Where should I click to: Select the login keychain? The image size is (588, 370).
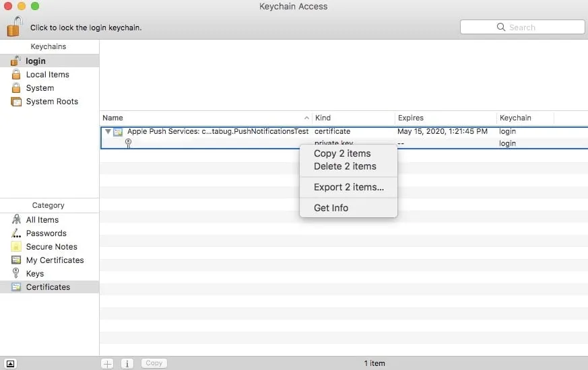49,61
